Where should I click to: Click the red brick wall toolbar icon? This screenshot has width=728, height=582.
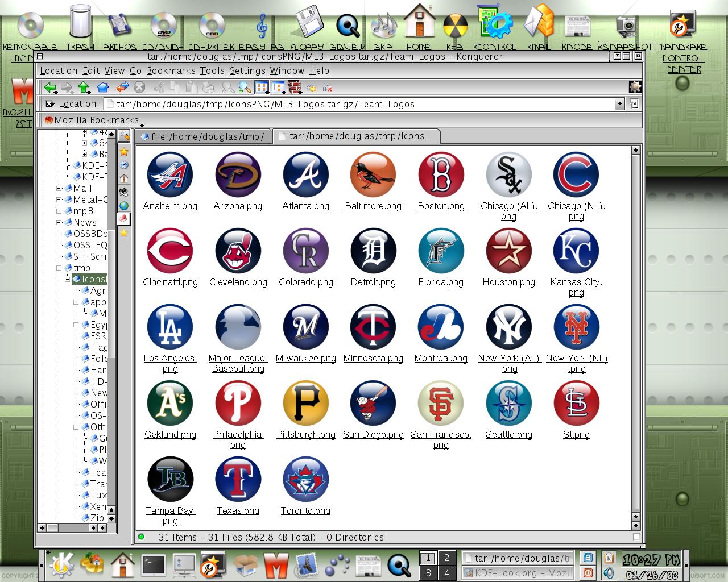[294, 87]
